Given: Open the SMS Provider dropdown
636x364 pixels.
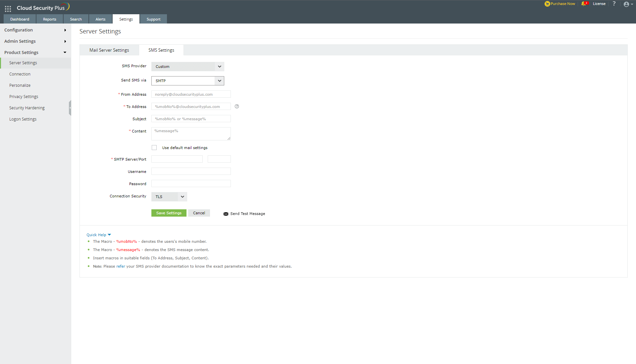Looking at the screenshot, I should point(187,67).
